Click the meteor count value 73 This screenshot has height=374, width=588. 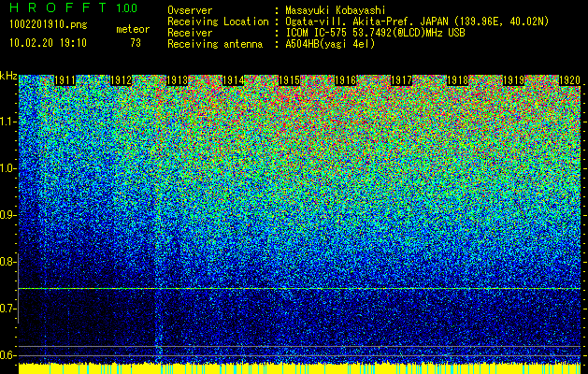pos(136,43)
